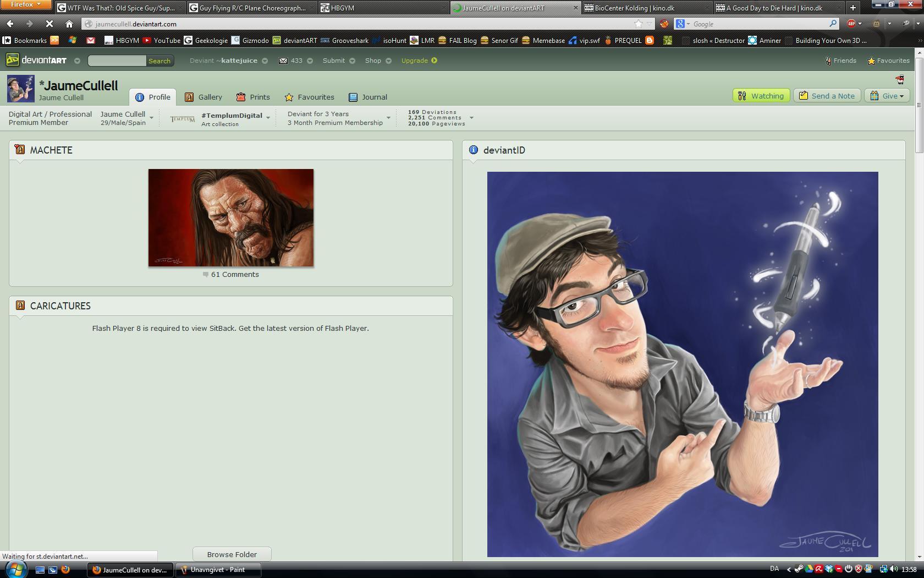Click the Dropbox tray icon

[x=829, y=569]
